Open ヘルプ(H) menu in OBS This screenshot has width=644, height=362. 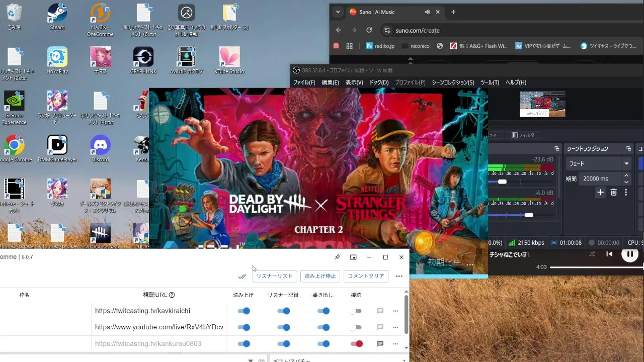pos(516,82)
